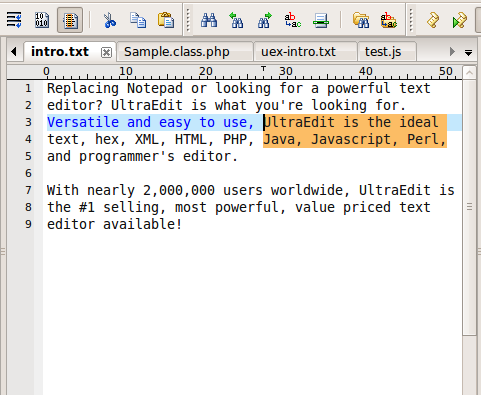Paste from the clipboard icon

pyautogui.click(x=166, y=20)
